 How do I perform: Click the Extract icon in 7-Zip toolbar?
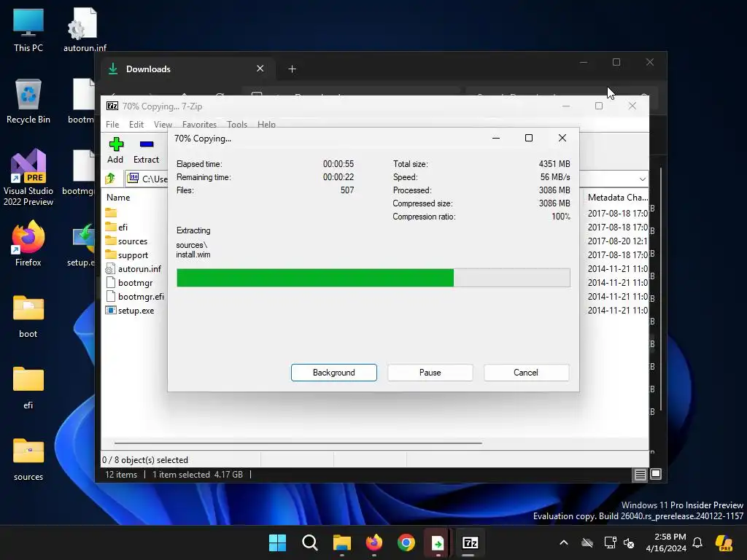(x=146, y=150)
